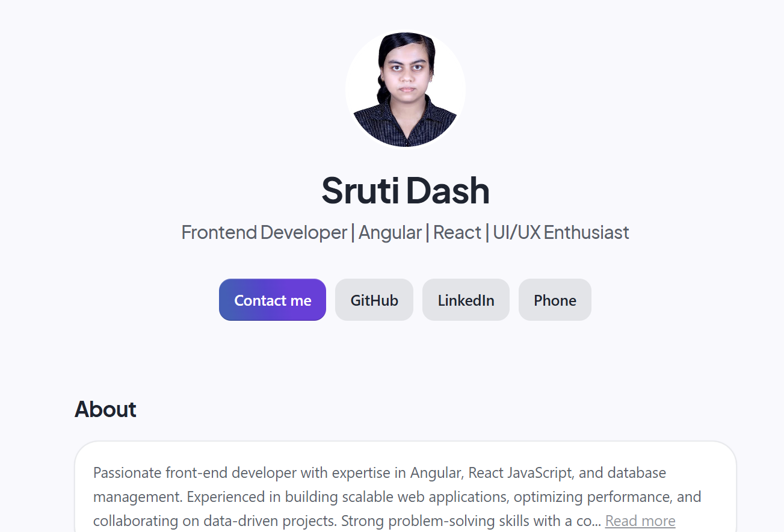Expand the truncated About description
The height and width of the screenshot is (532, 784).
click(640, 521)
